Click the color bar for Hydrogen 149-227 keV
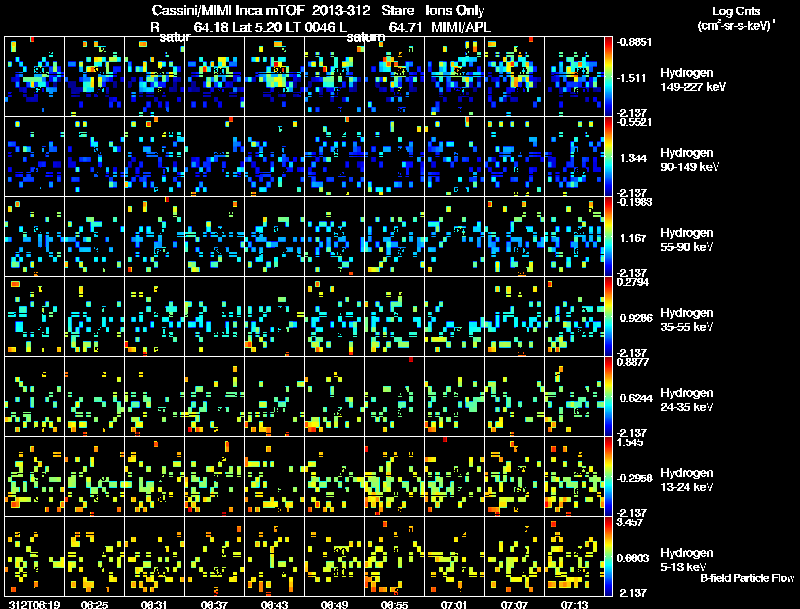 [608, 77]
